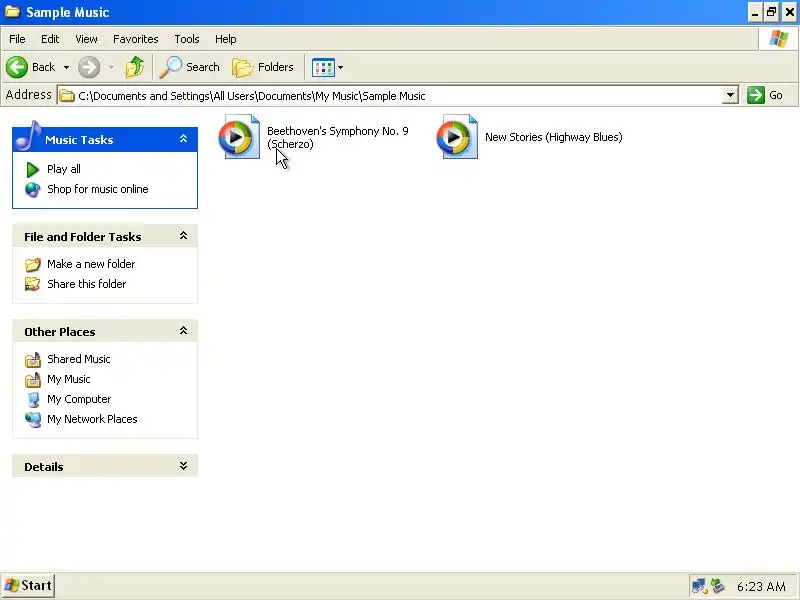The width and height of the screenshot is (800, 600).
Task: Click the new folder icon
Action: tap(33, 264)
